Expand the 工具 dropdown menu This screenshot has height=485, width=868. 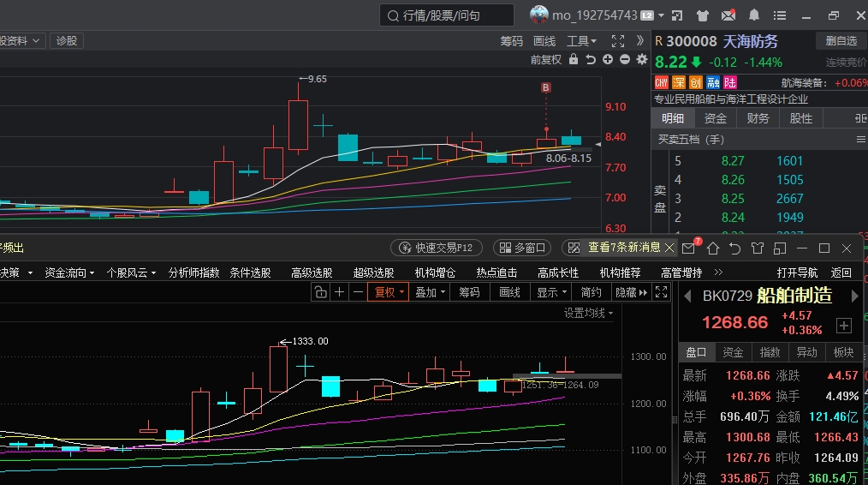click(581, 41)
